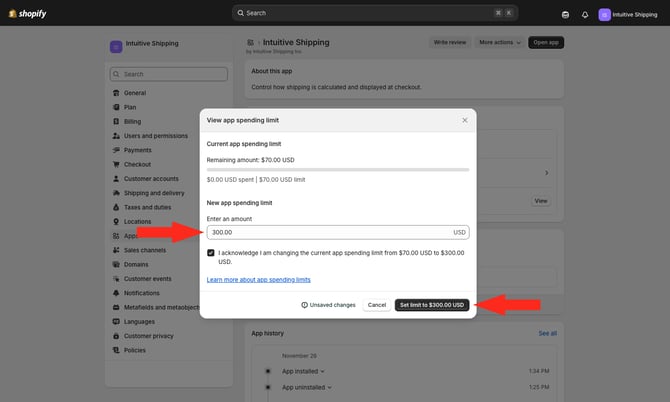Image resolution: width=670 pixels, height=402 pixels.
Task: Click the Customer privacy lock icon
Action: (x=116, y=336)
